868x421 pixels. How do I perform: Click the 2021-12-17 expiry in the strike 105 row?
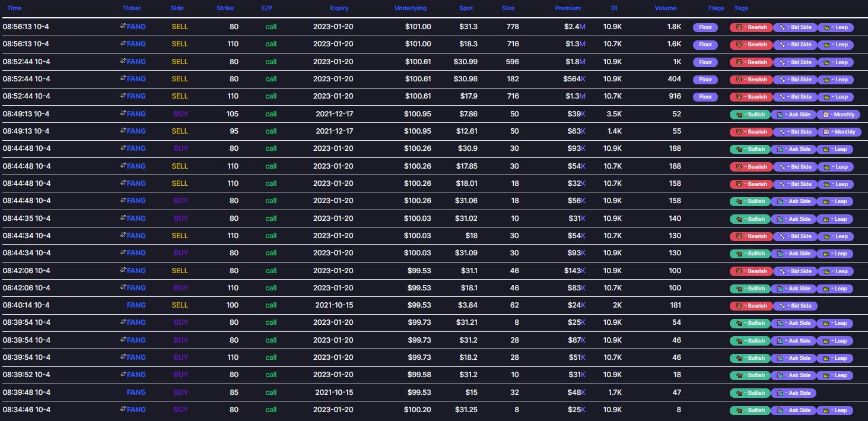pyautogui.click(x=334, y=113)
